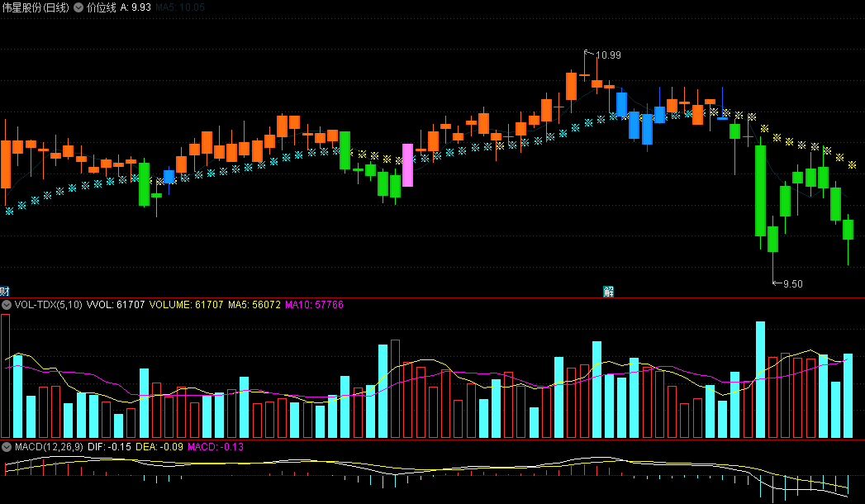Select the pink candlestick in the price chart
This screenshot has height=504, width=865.
(x=407, y=165)
